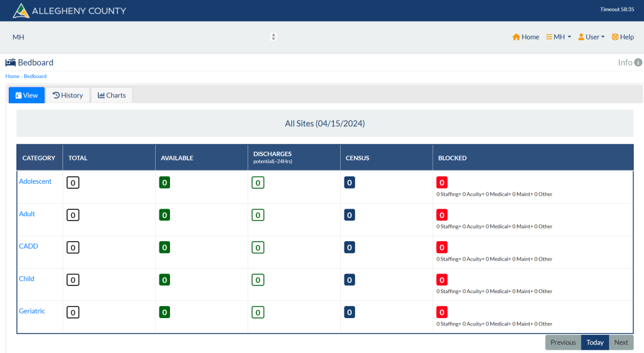Jump to Today's bedboard
This screenshot has height=353, width=644.
(595, 342)
